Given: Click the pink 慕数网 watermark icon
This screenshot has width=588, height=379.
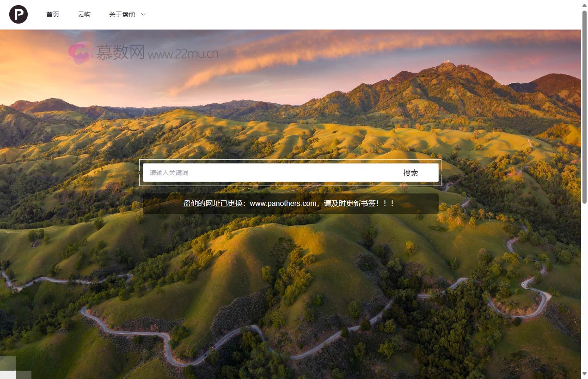Looking at the screenshot, I should [80, 53].
